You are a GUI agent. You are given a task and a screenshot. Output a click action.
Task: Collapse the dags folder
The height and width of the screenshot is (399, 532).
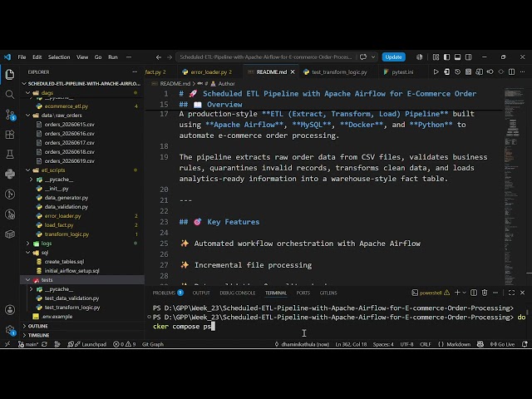click(x=28, y=92)
